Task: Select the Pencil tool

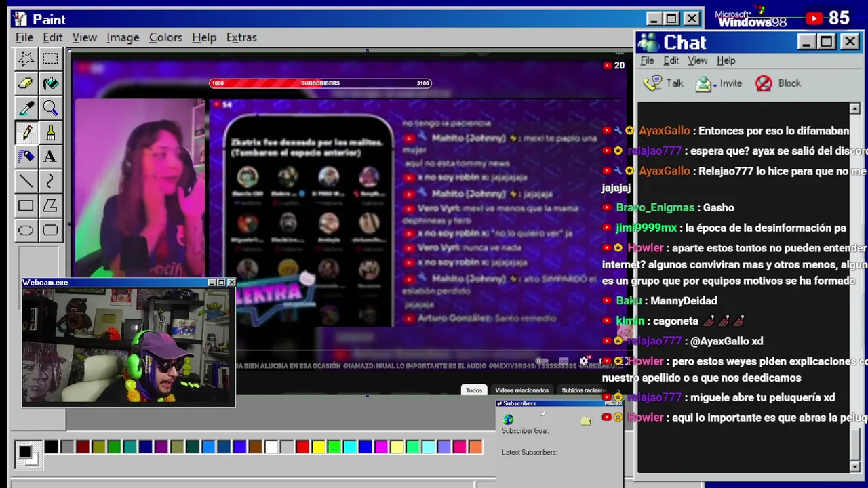Action: (x=26, y=132)
